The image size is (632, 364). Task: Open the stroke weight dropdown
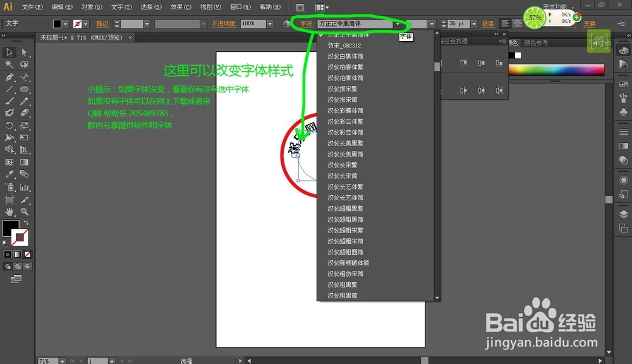(147, 24)
